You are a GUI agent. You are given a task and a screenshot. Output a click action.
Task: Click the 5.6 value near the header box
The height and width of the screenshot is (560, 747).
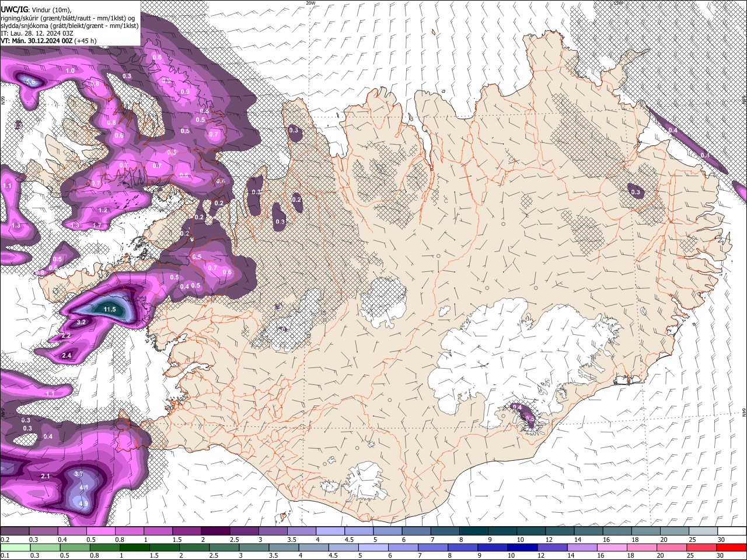(x=31, y=83)
